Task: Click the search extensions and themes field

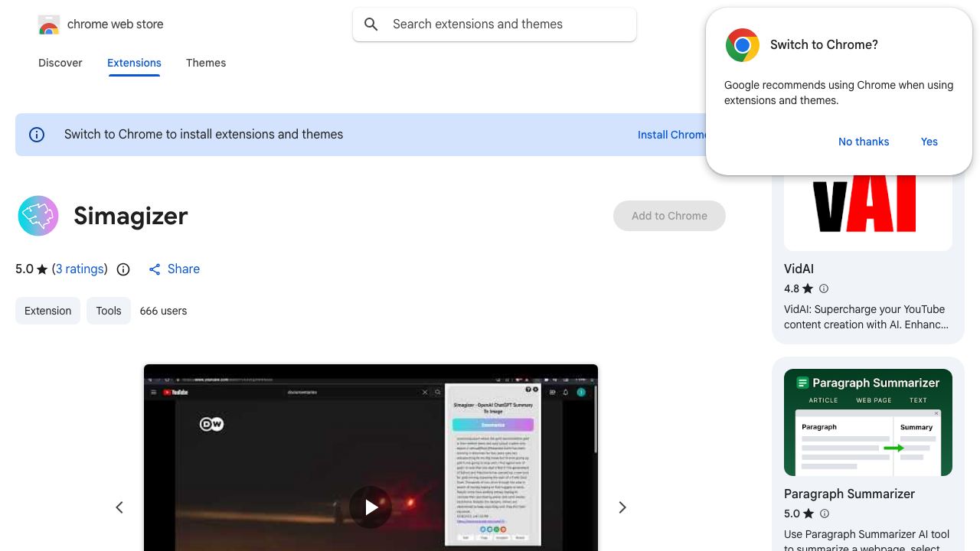Action: click(495, 24)
